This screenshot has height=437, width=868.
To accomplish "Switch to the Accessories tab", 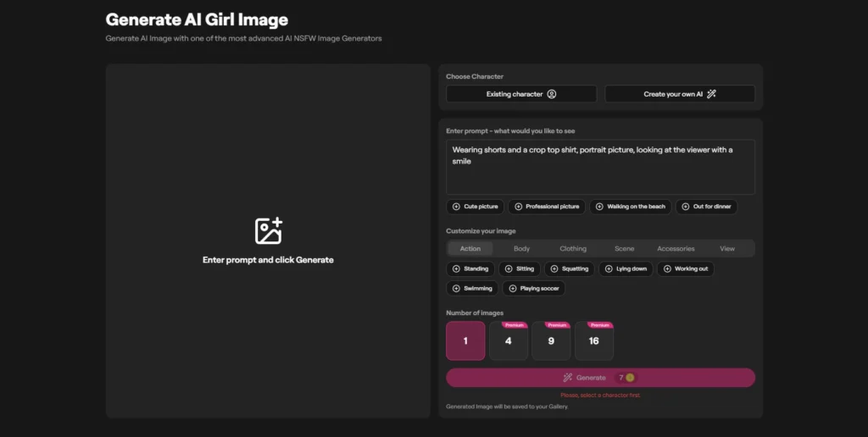I will pyautogui.click(x=676, y=248).
